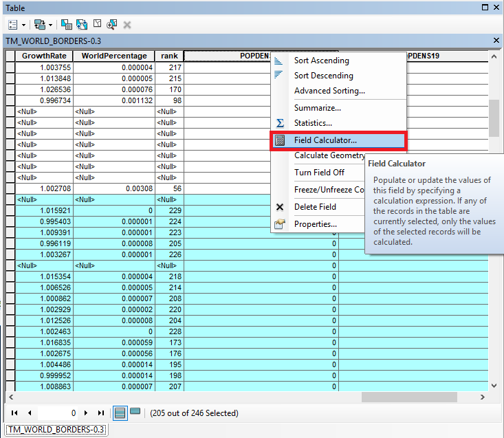Click the Switch Selection icon
This screenshot has height=438, width=504.
(82, 24)
